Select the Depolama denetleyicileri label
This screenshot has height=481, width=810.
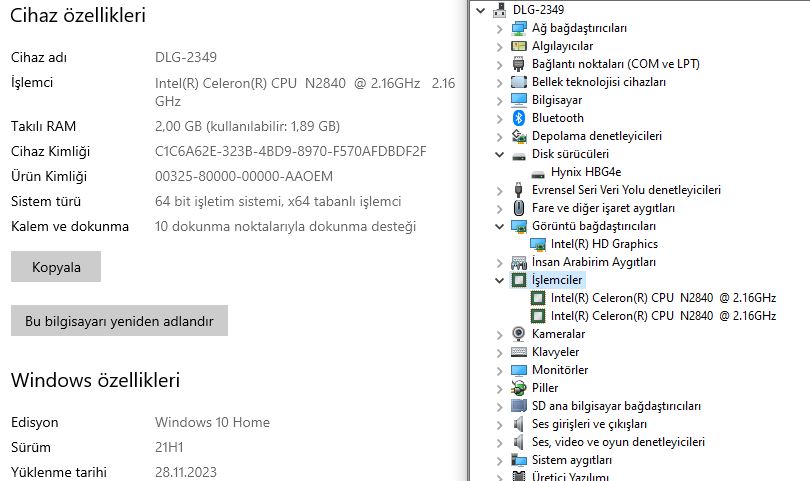pyautogui.click(x=597, y=136)
